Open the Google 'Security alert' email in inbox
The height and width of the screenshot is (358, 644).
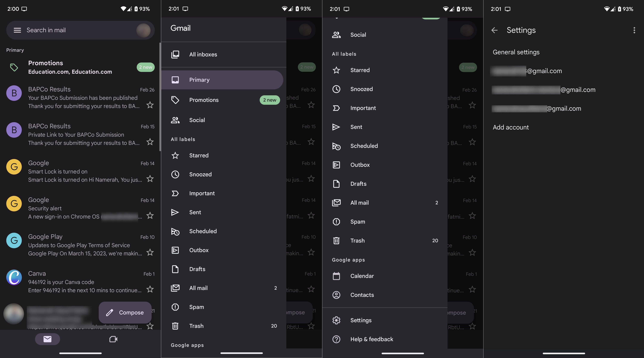[80, 208]
